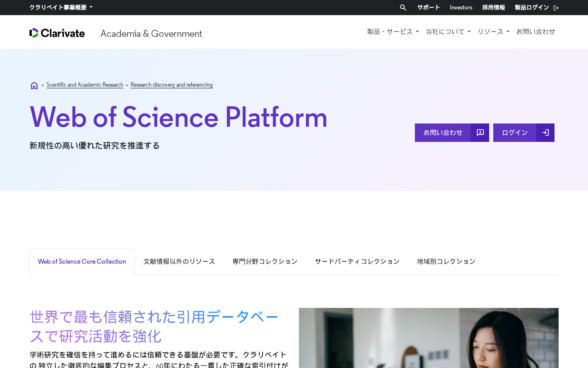Switch to 文献情報以外のリソース tab
Image resolution: width=588 pixels, height=368 pixels.
179,262
